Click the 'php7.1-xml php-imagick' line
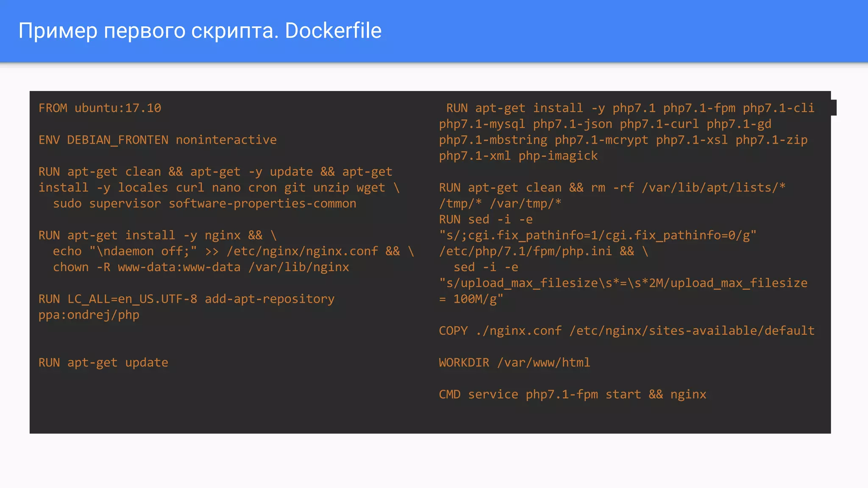Viewport: 868px width, 488px height. (518, 156)
